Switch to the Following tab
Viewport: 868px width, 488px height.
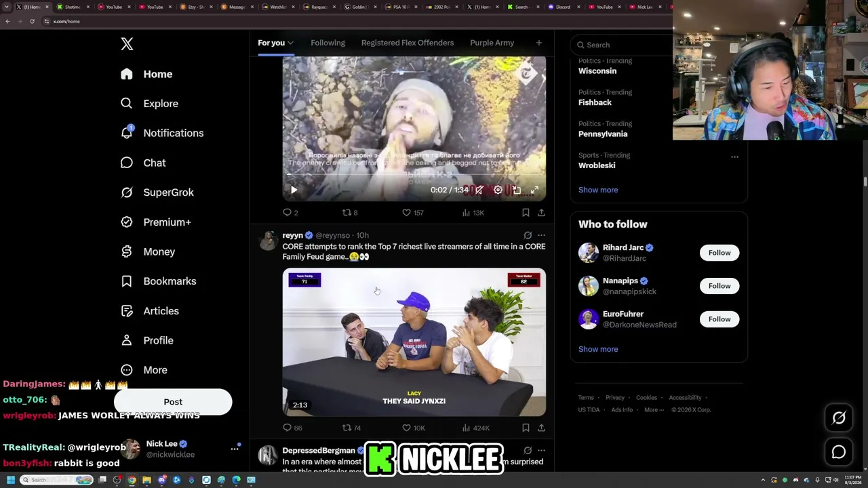pos(328,43)
